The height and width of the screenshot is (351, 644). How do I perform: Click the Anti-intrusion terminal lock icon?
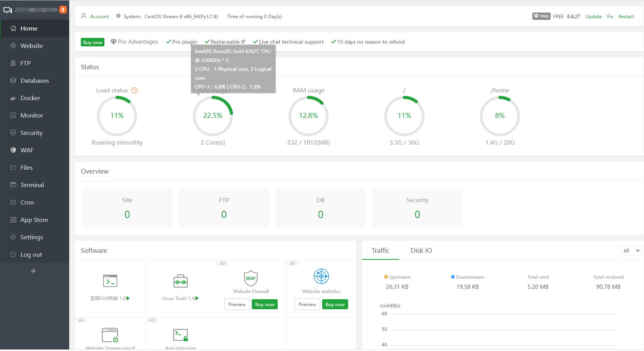181,335
